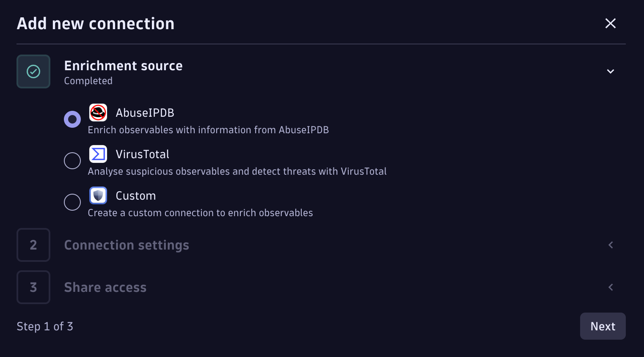
Task: Click the Enrichment source step heading
Action: tap(124, 66)
